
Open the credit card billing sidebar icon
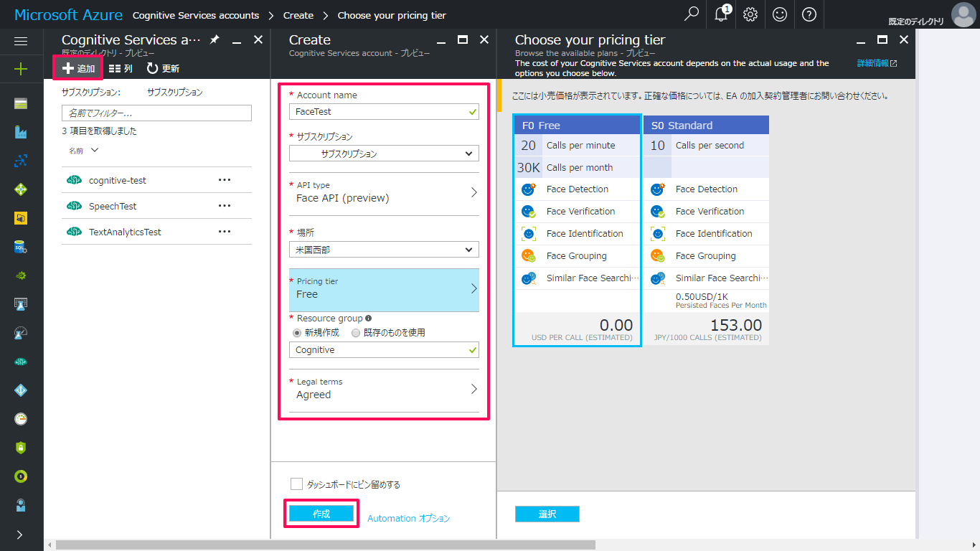point(21,104)
